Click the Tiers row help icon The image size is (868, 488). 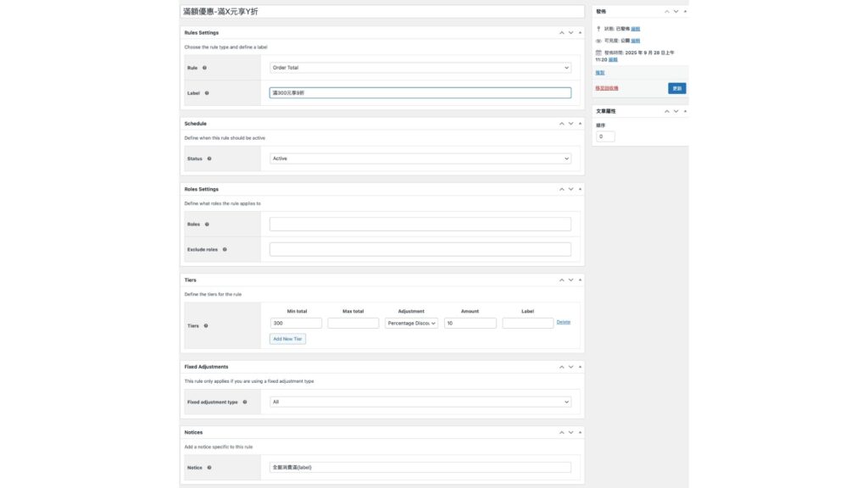(205, 325)
